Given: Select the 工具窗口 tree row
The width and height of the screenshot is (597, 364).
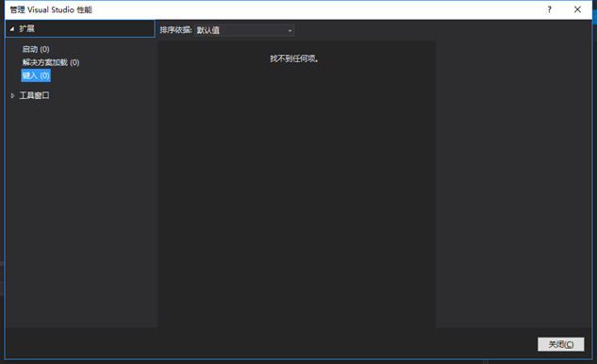Looking at the screenshot, I should [34, 95].
